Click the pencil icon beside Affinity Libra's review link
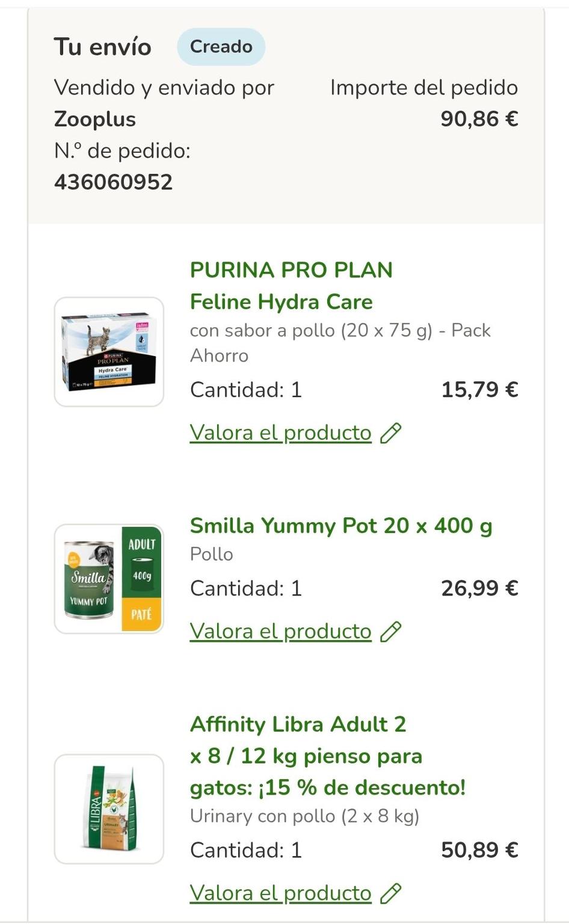 click(391, 893)
